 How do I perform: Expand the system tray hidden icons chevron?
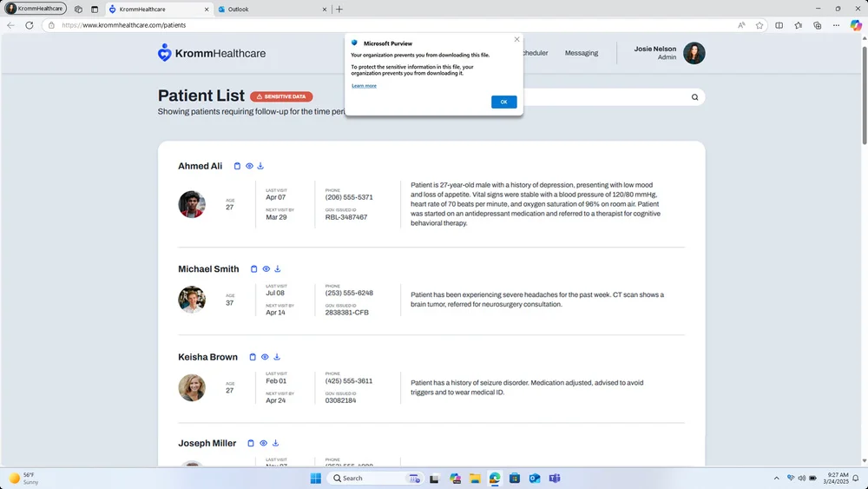click(x=777, y=478)
